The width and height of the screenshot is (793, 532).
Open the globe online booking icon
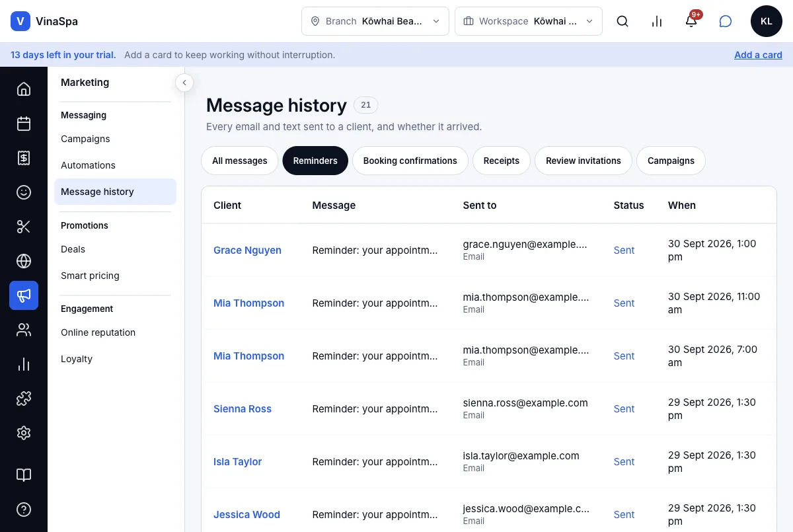click(x=24, y=261)
